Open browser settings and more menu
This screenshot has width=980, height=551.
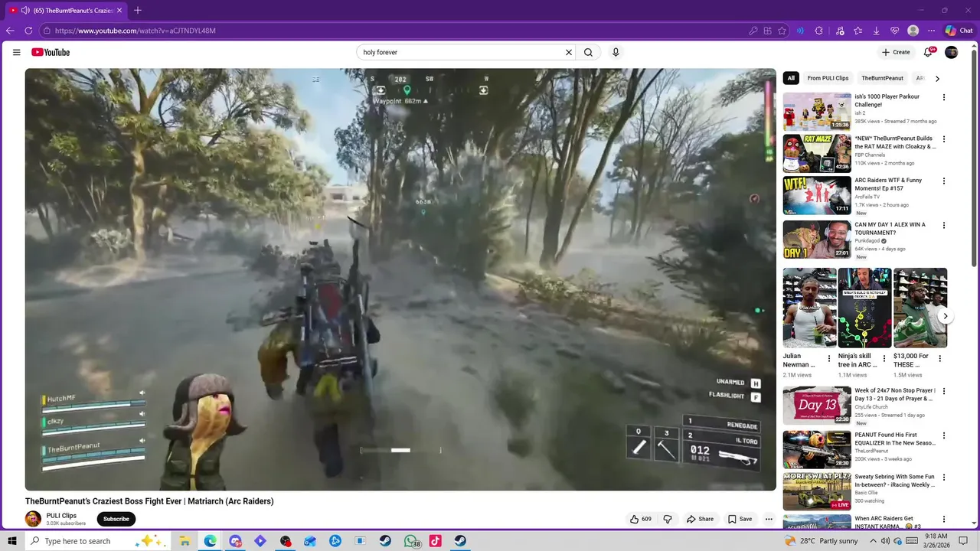[x=931, y=31]
